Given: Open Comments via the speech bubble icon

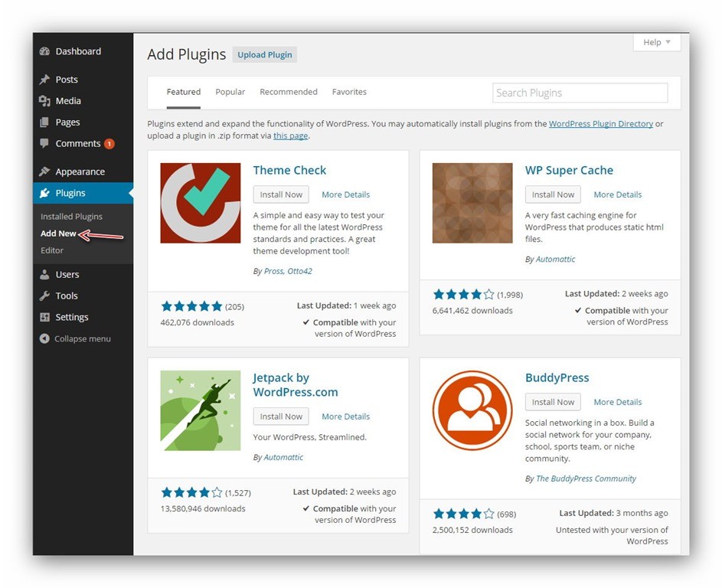Looking at the screenshot, I should pyautogui.click(x=45, y=143).
